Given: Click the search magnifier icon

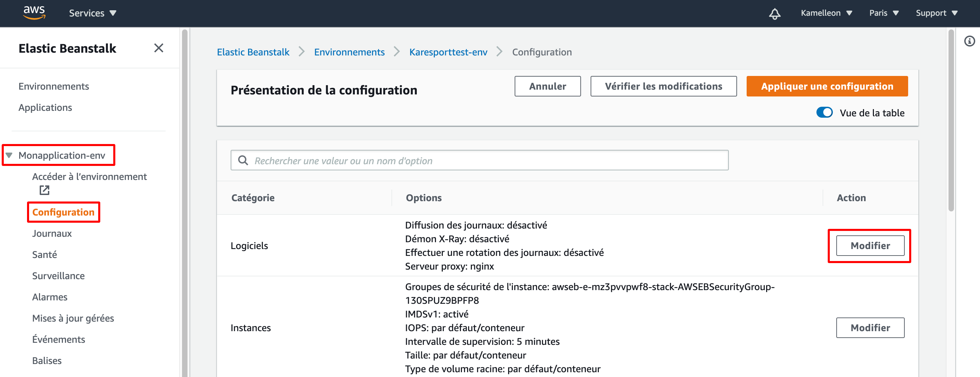Looking at the screenshot, I should (x=243, y=160).
